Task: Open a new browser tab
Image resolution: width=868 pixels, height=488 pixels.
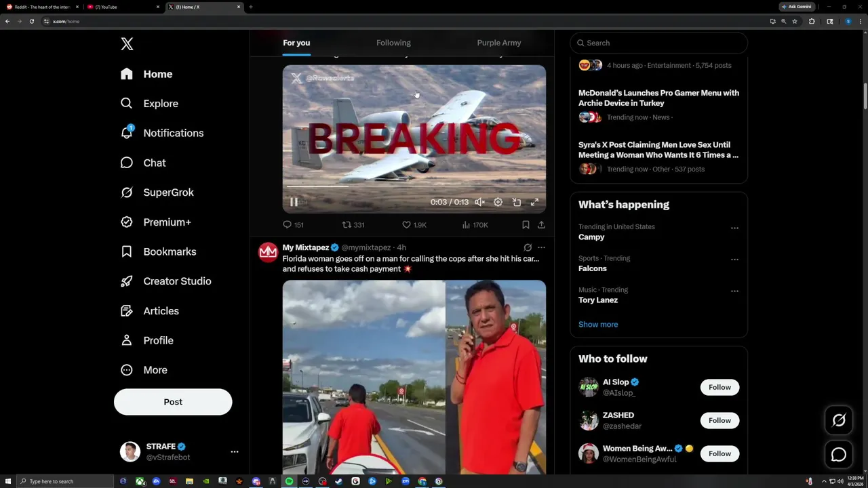Action: click(x=251, y=7)
